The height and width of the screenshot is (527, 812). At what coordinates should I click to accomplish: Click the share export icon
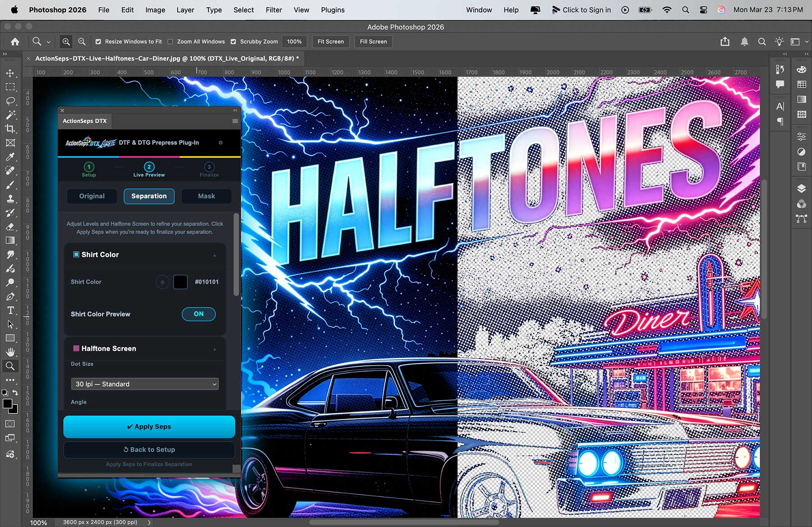pos(725,41)
